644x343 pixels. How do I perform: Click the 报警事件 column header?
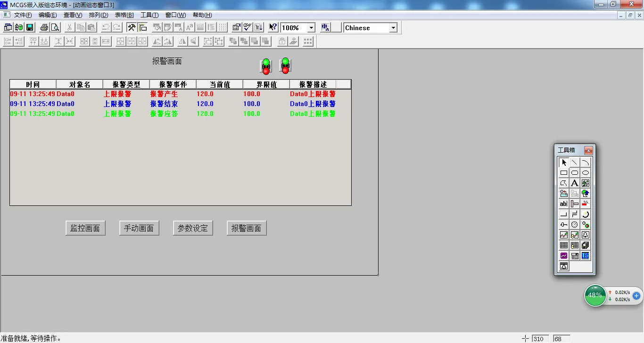173,84
